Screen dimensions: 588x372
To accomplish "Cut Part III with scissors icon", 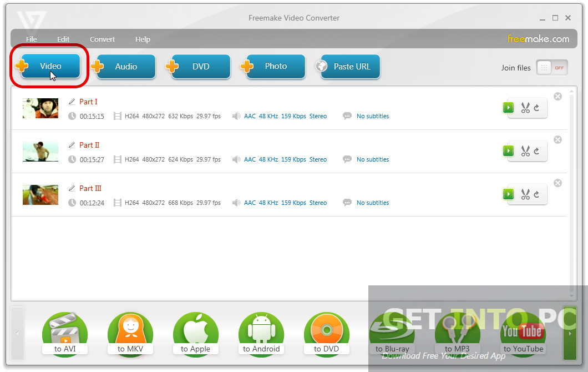I will 525,194.
